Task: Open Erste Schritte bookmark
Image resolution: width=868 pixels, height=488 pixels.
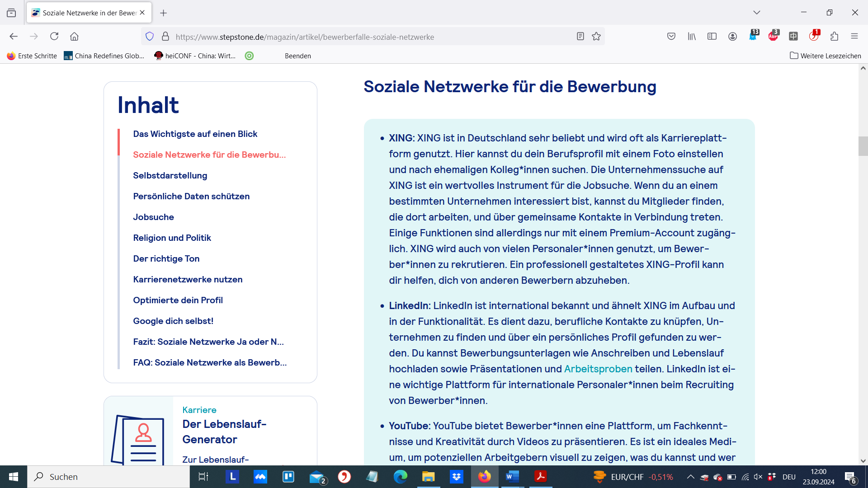Action: coord(32,56)
